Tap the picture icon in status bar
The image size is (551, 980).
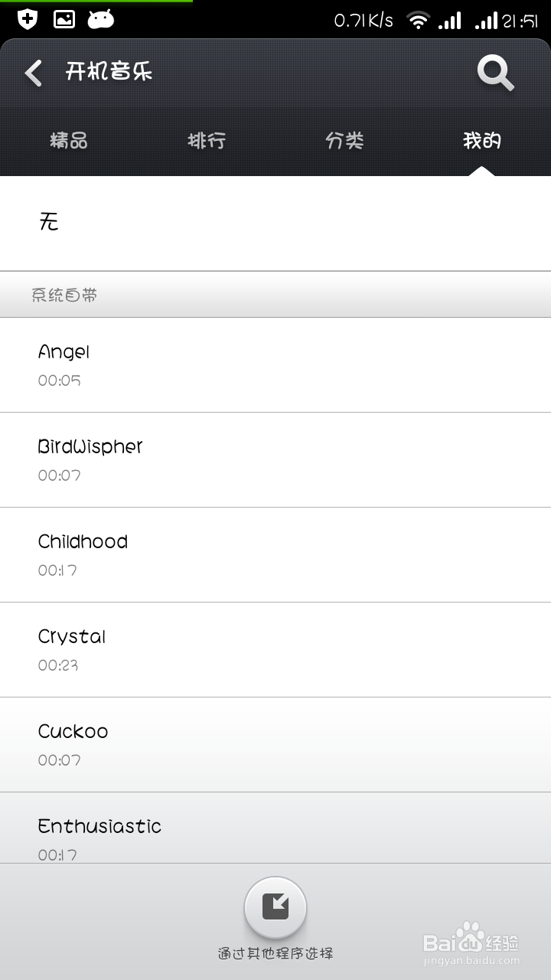coord(64,19)
